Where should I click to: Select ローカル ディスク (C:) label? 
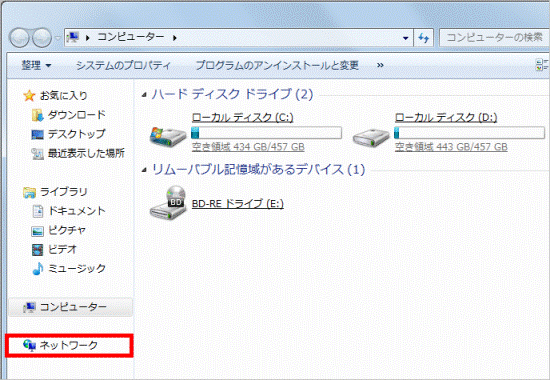pyautogui.click(x=242, y=118)
